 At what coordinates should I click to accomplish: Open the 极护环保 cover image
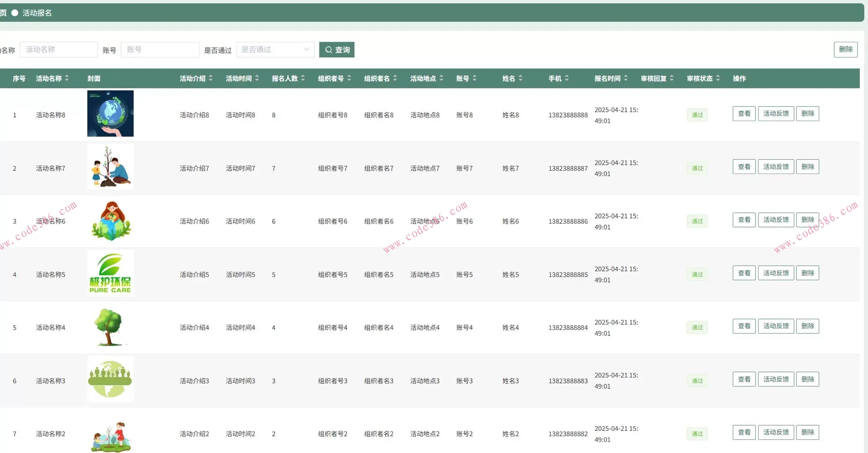pyautogui.click(x=110, y=273)
